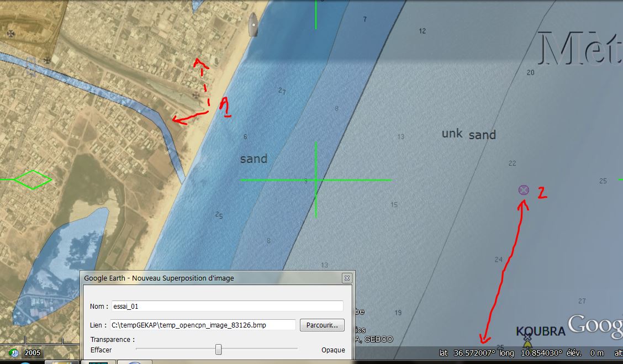Click the latitude readout in status bar
The width and height of the screenshot is (623, 364).
[467, 353]
